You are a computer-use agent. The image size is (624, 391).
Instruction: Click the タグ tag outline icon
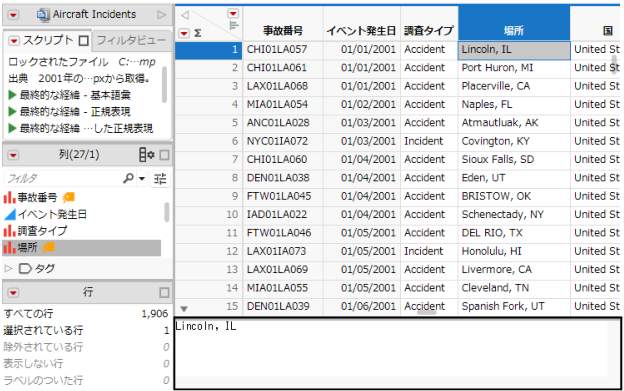click(x=25, y=268)
